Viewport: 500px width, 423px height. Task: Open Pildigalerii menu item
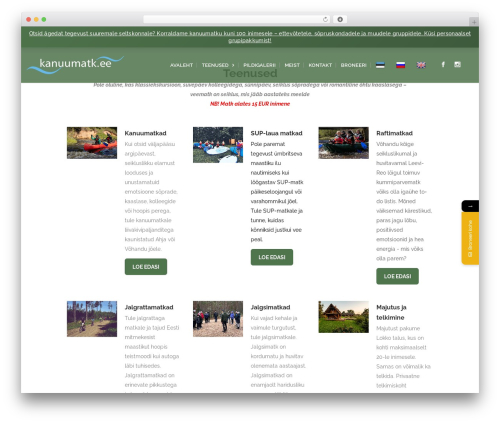[x=259, y=65]
